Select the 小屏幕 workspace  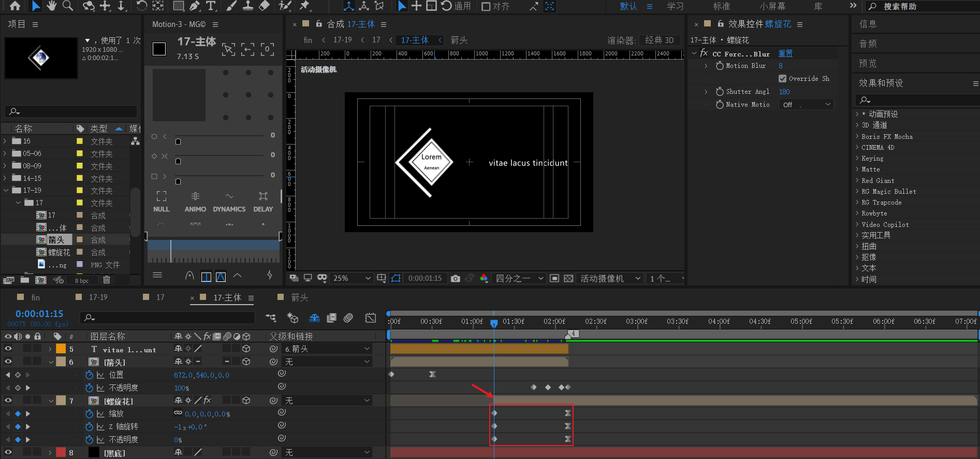click(772, 6)
